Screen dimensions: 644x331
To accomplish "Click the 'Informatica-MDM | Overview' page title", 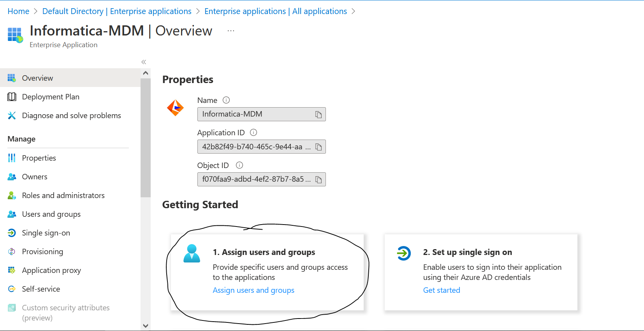I will 121,31.
